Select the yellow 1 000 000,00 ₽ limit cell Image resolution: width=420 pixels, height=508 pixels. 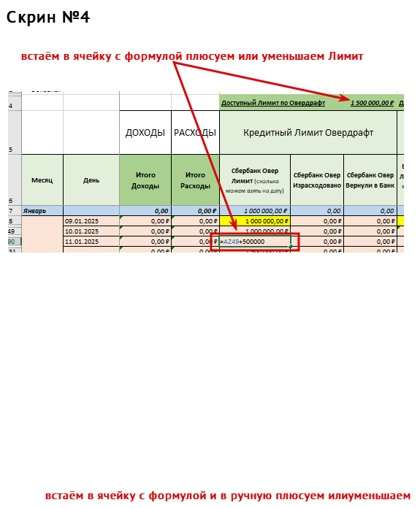[x=255, y=221]
